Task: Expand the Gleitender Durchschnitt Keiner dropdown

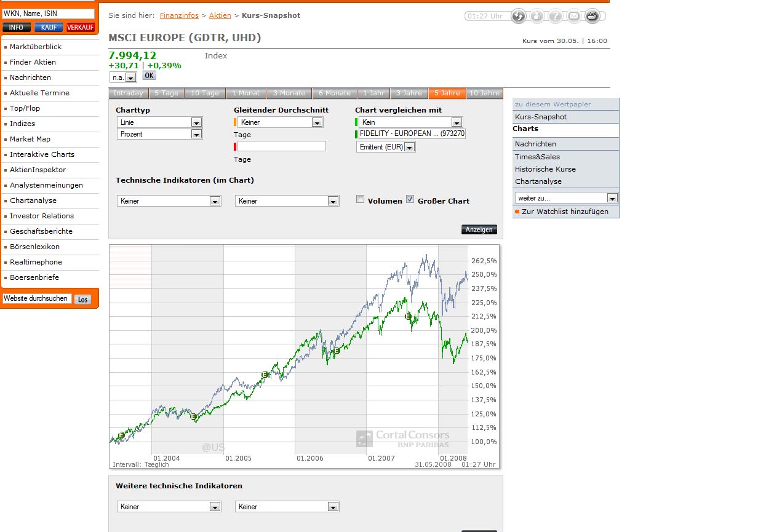Action: (x=281, y=122)
